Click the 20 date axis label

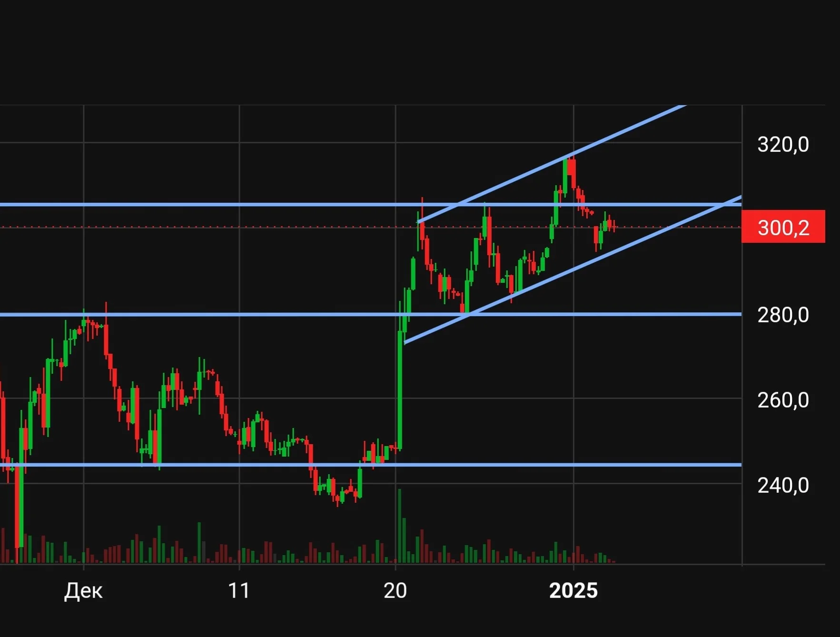(x=395, y=590)
